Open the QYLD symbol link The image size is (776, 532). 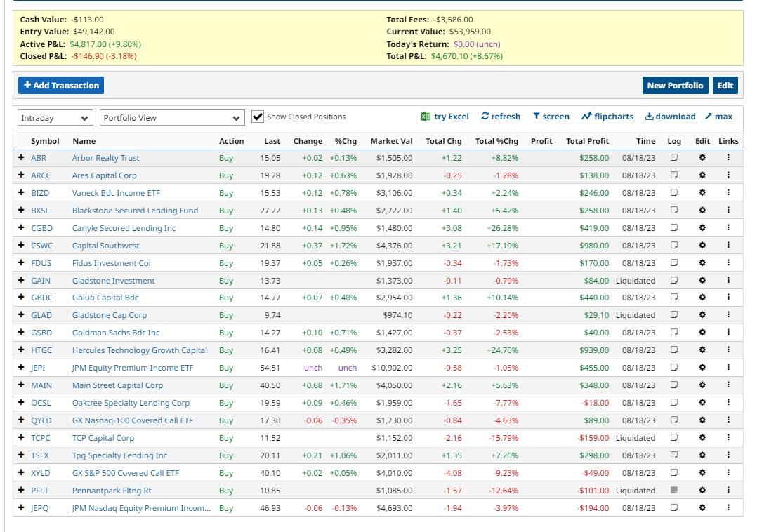[41, 420]
